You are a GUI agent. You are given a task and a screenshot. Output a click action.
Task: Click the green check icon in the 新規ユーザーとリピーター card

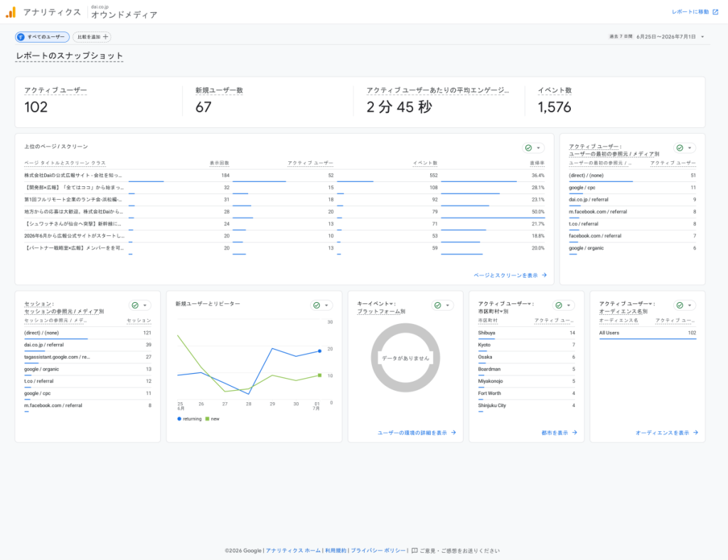tap(316, 306)
